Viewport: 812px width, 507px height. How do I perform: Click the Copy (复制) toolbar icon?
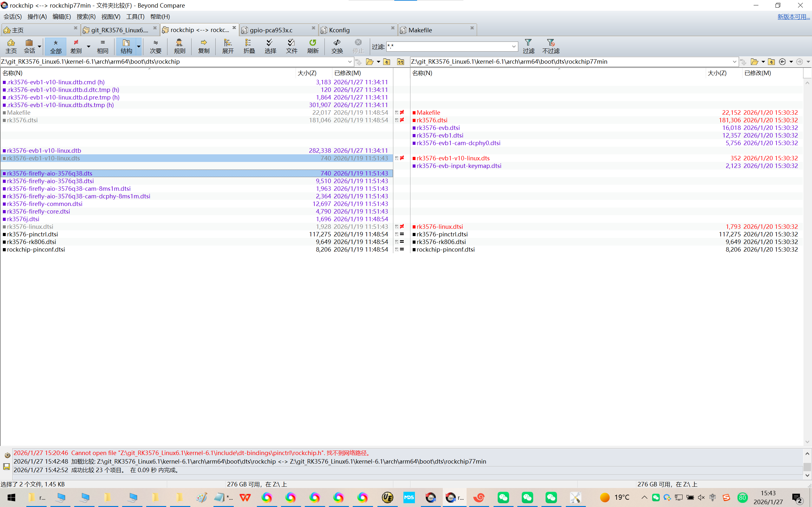pos(204,46)
